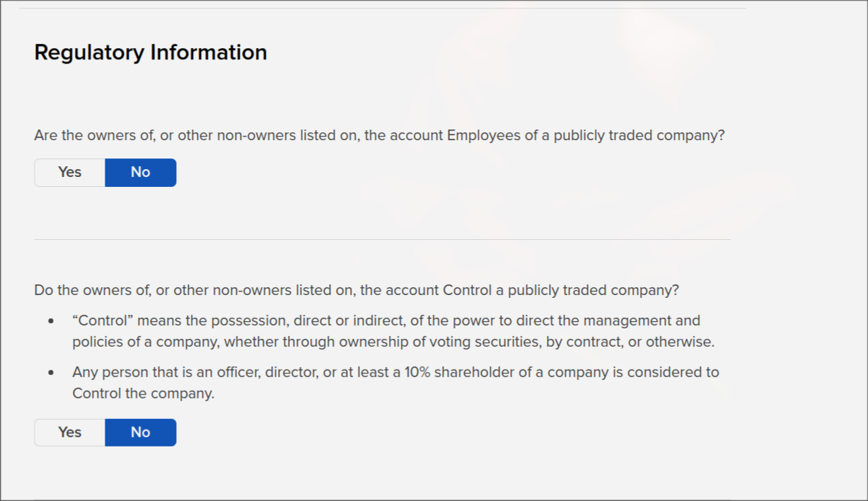The width and height of the screenshot is (868, 501).
Task: Click the Regulatory Information heading
Action: (x=151, y=52)
